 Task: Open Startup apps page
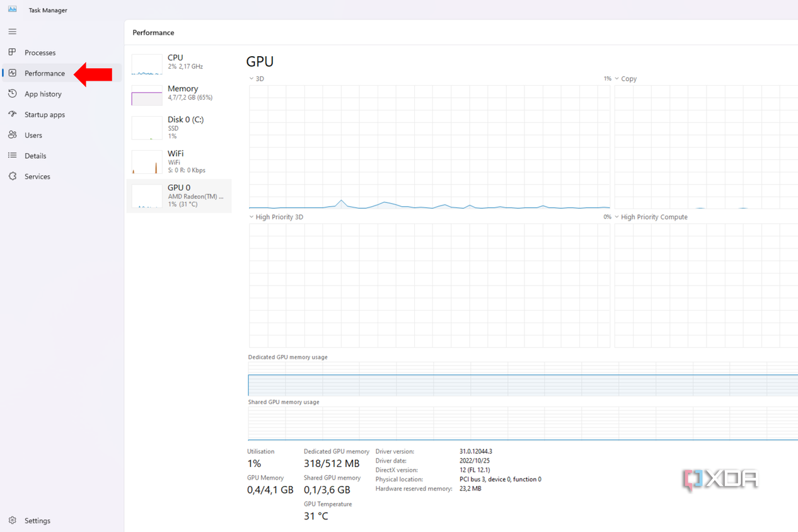coord(45,115)
